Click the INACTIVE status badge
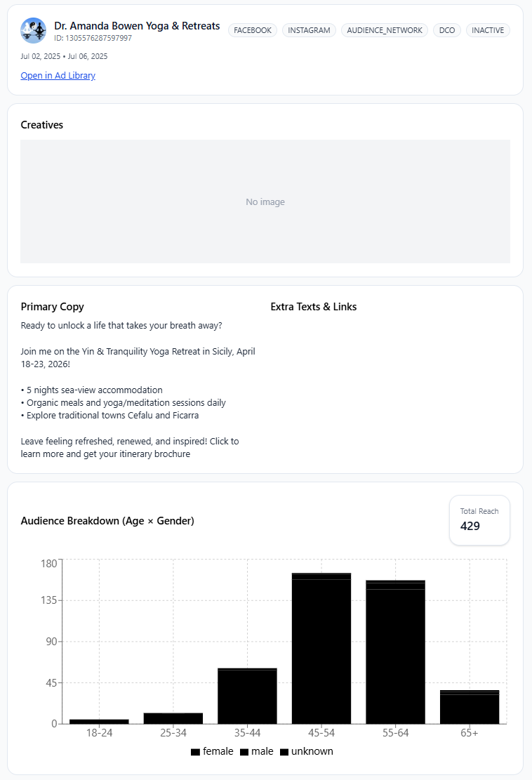The image size is (532, 780). pyautogui.click(x=488, y=30)
